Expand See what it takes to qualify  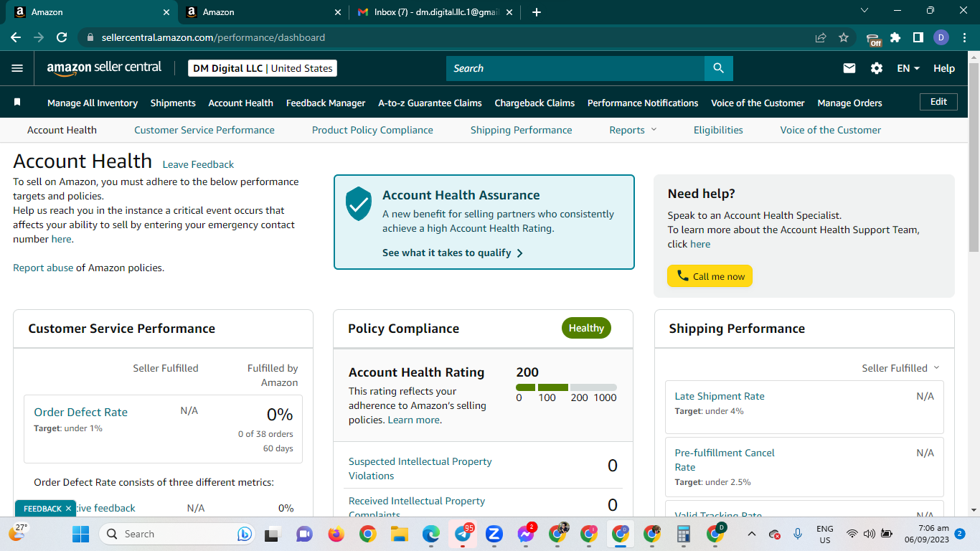453,253
